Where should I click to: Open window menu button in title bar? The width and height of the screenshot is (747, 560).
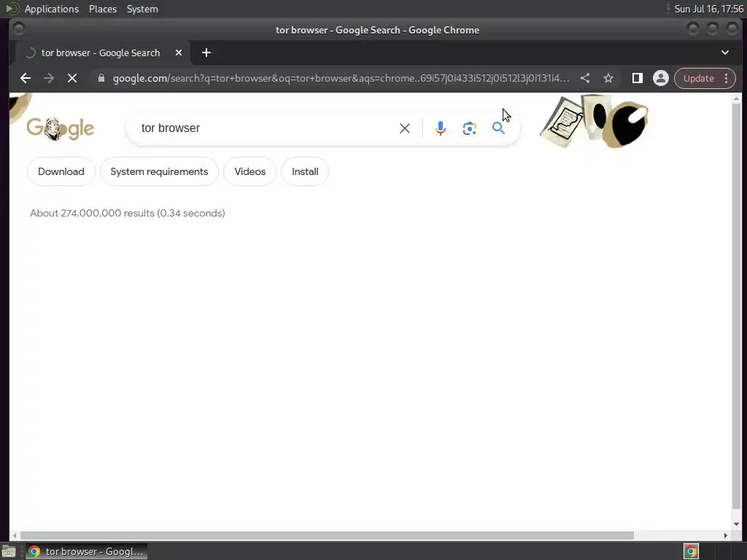pos(18,29)
